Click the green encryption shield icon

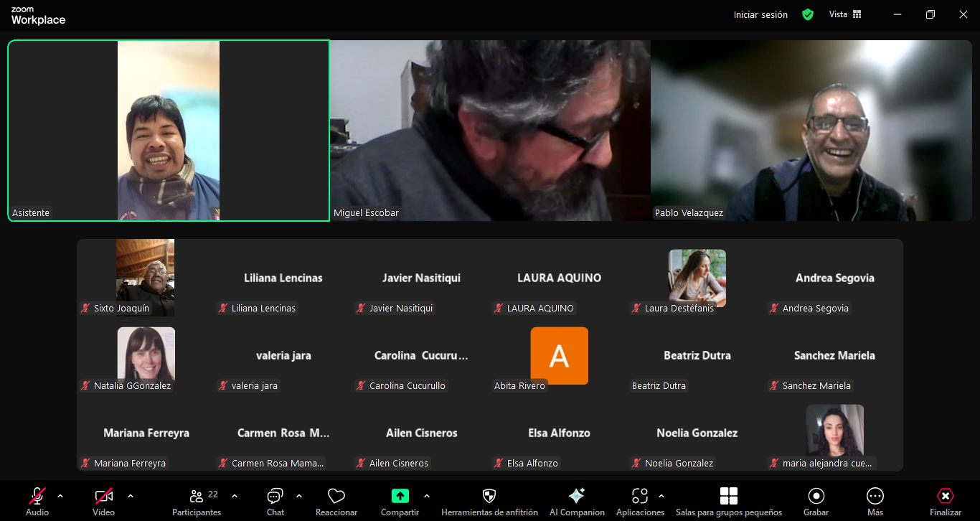(808, 14)
